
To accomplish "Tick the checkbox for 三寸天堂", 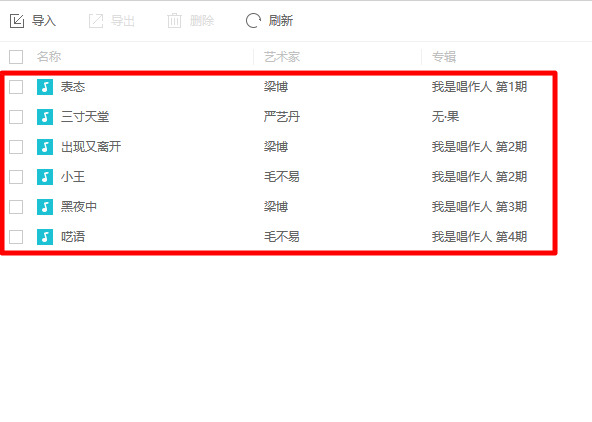I will (x=16, y=117).
